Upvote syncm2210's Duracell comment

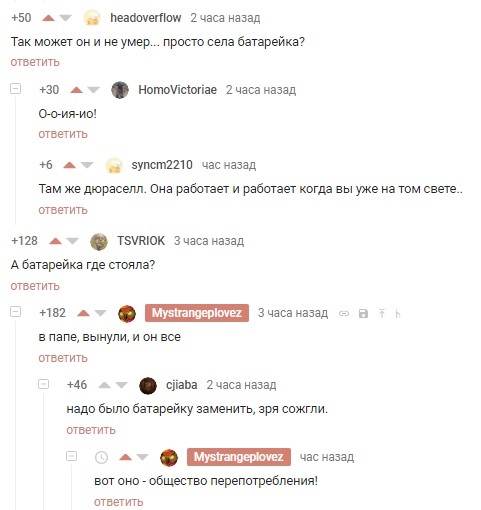[69, 165]
